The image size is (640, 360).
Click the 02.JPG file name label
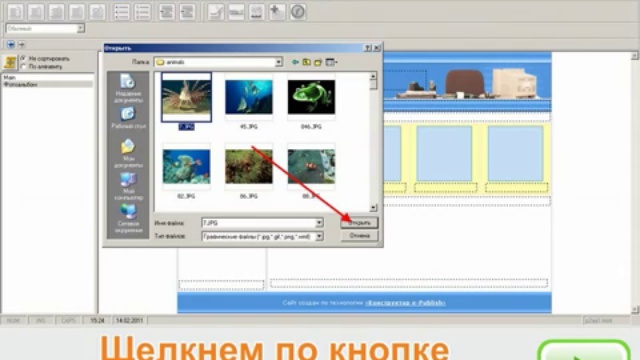186,196
